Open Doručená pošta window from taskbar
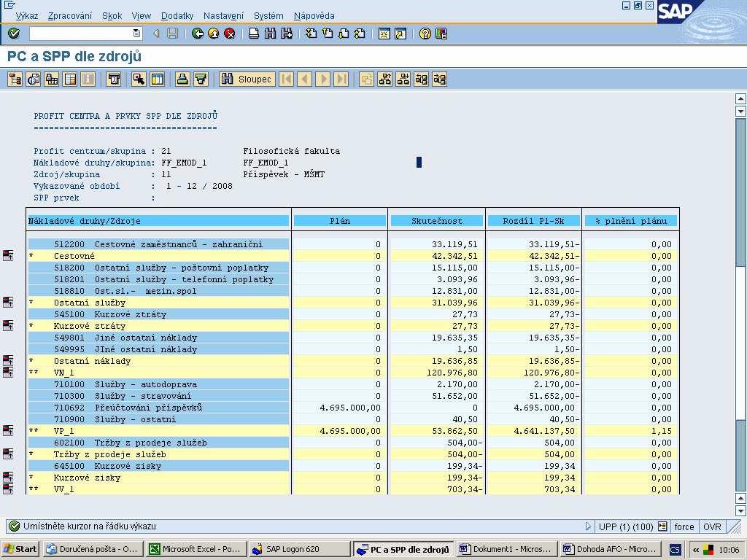This screenshot has width=747, height=560. (93, 549)
